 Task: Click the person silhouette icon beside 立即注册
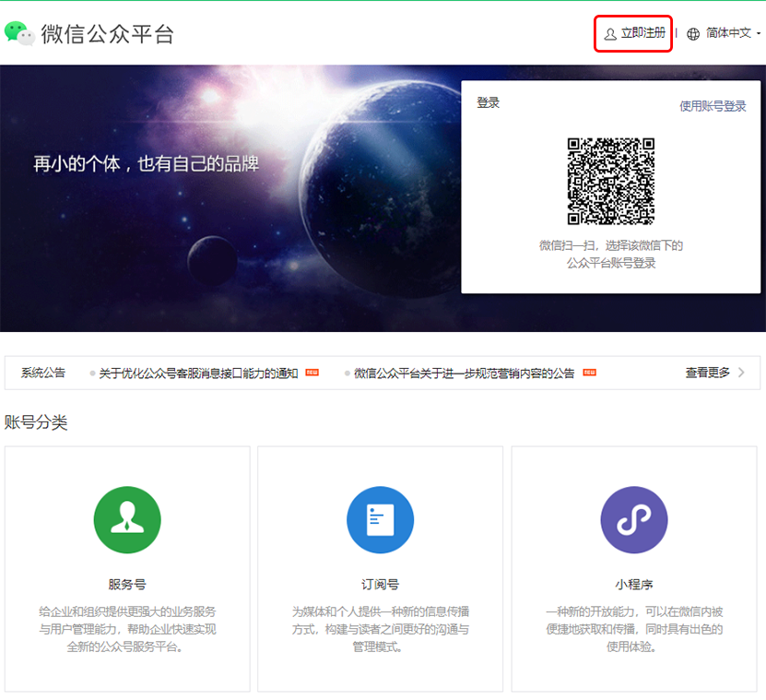coord(609,32)
